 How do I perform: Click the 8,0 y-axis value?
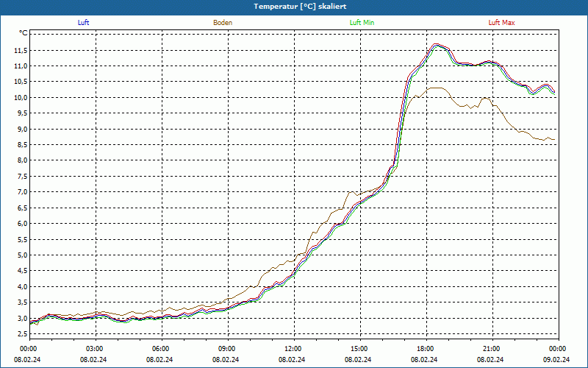[x=22, y=160]
